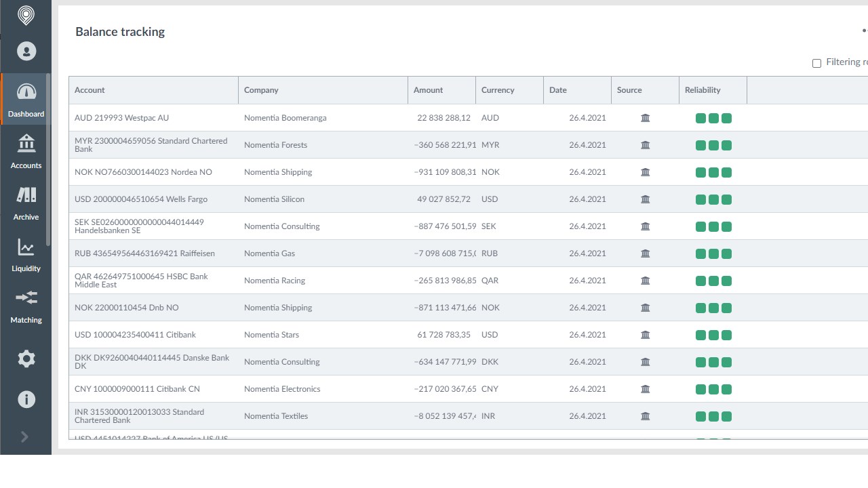
Task: Expand the sidebar with chevron arrow
Action: pos(24,436)
